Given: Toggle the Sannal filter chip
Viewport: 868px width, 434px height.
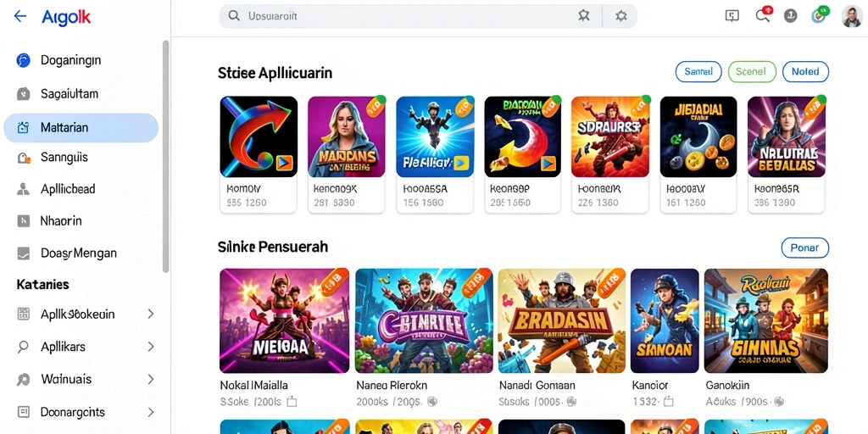Looking at the screenshot, I should click(x=698, y=71).
